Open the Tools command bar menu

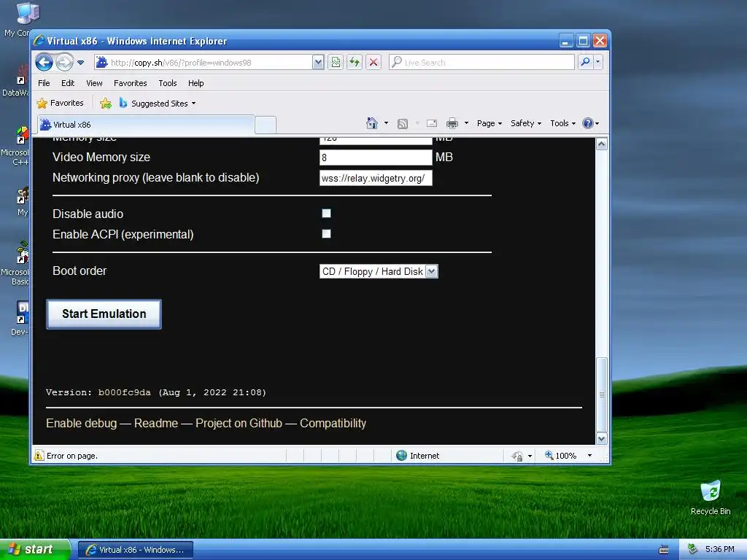562,123
